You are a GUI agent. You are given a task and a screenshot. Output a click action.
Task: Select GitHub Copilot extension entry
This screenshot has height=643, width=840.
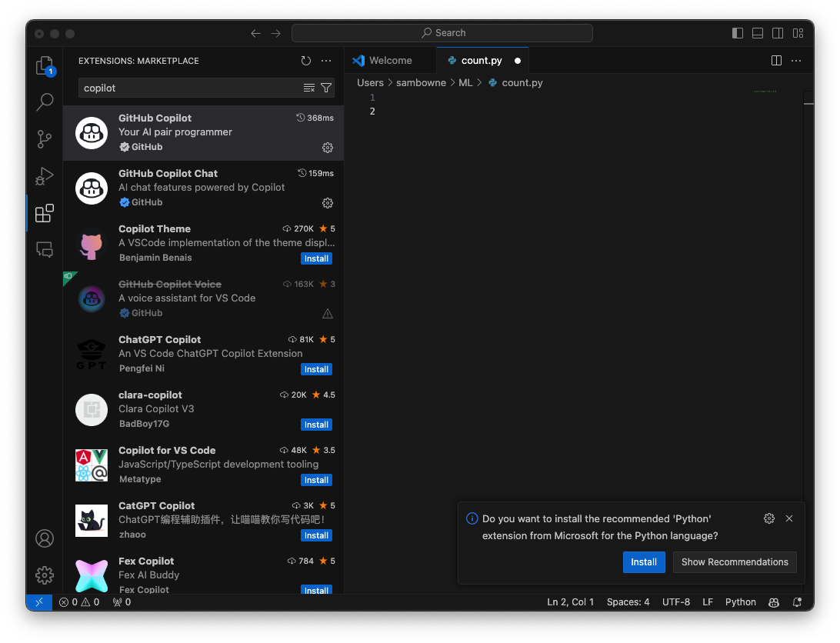click(x=204, y=133)
